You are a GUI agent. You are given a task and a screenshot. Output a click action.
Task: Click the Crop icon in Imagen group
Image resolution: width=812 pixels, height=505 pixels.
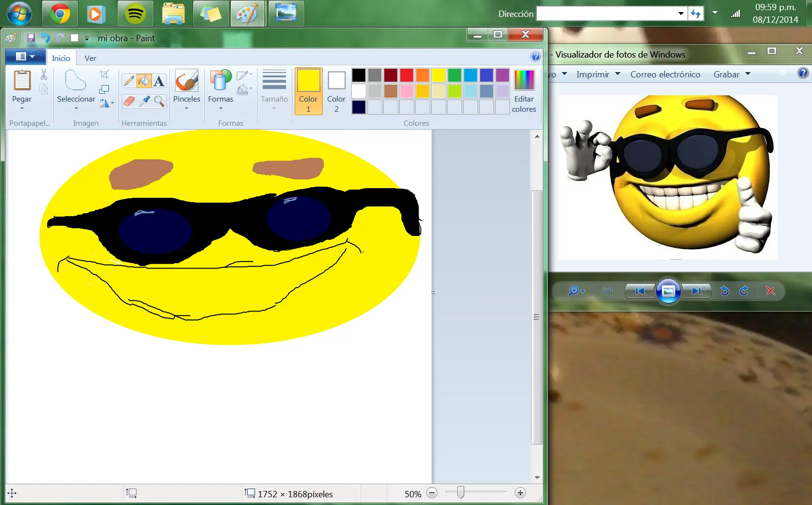click(105, 74)
